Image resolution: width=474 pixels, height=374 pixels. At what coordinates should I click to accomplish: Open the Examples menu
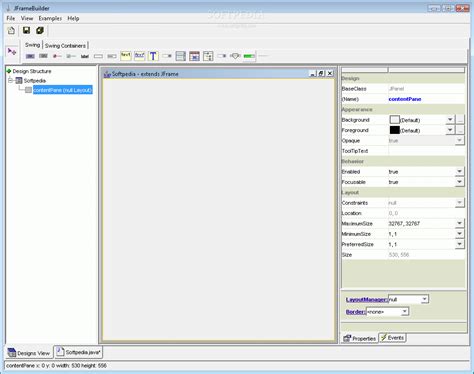(50, 18)
